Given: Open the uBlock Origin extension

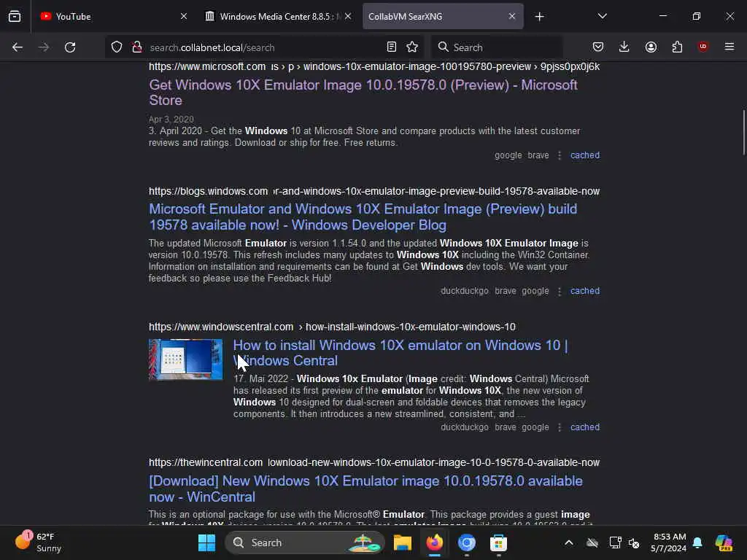Looking at the screenshot, I should pos(703,47).
